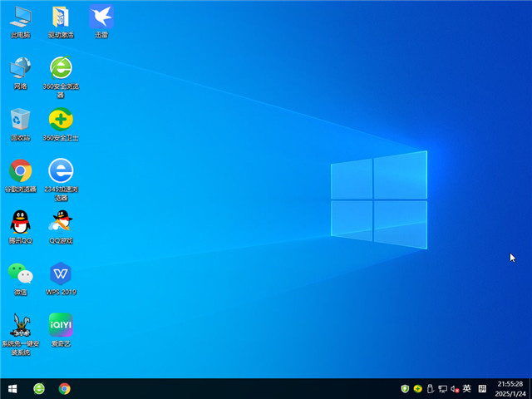Click the QQ游戏 desktop icon

pyautogui.click(x=61, y=223)
